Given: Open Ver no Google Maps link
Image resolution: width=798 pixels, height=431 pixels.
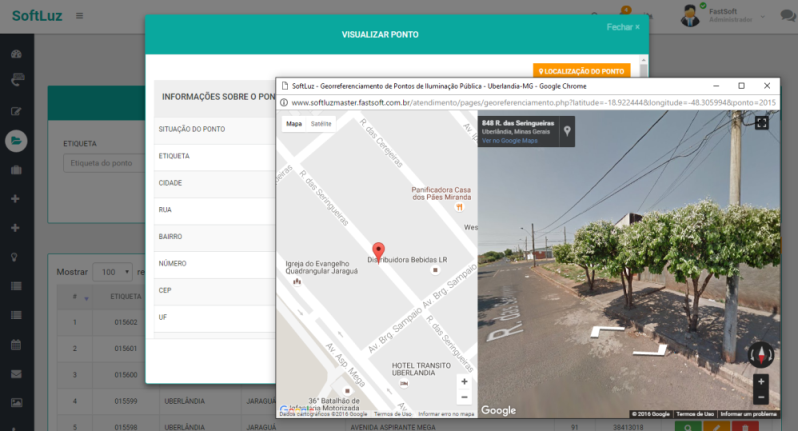Looking at the screenshot, I should pos(509,140).
